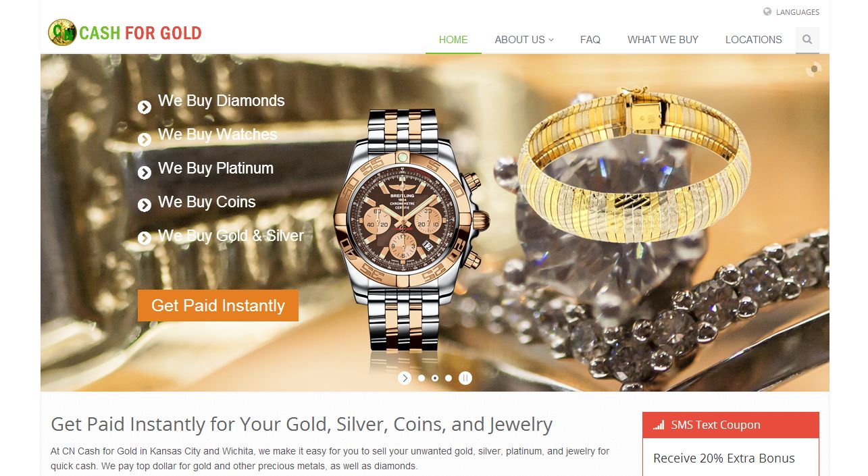This screenshot has height=476, width=868.
Task: Click the CN Cash for Gold logo
Action: (x=125, y=32)
